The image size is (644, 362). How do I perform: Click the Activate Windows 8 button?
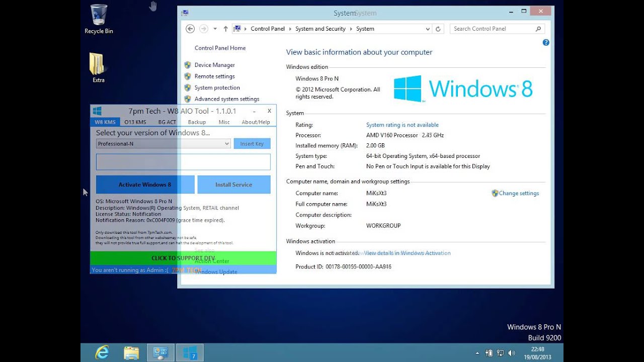click(145, 185)
